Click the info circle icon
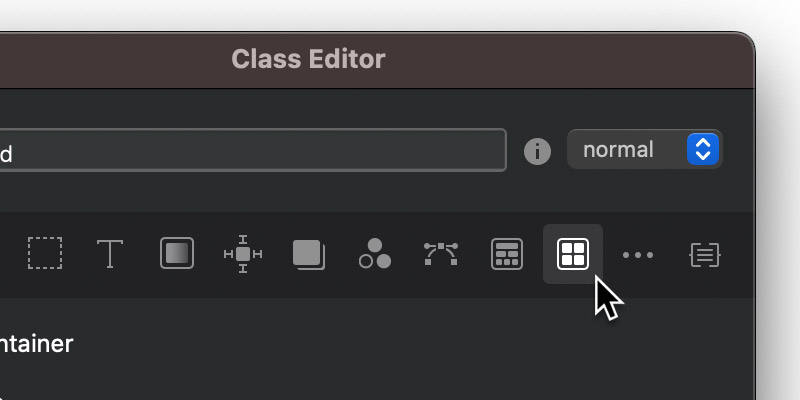800x400 pixels. 537,151
